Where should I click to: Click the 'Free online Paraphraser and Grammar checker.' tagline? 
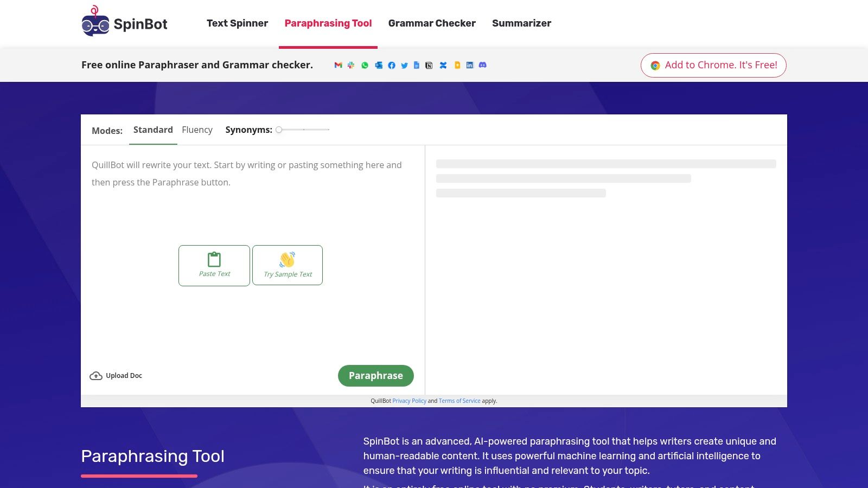pos(197,65)
